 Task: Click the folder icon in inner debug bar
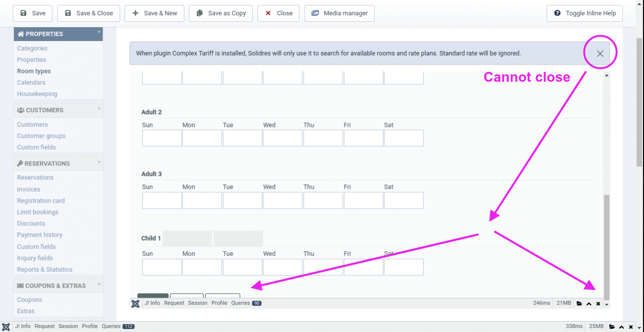(x=579, y=304)
